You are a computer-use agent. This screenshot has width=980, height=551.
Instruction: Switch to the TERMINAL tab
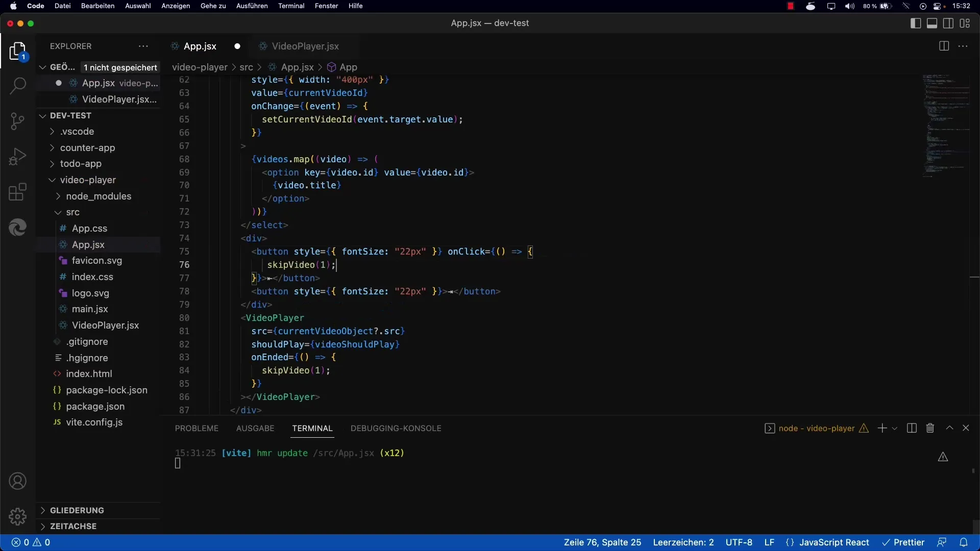312,428
